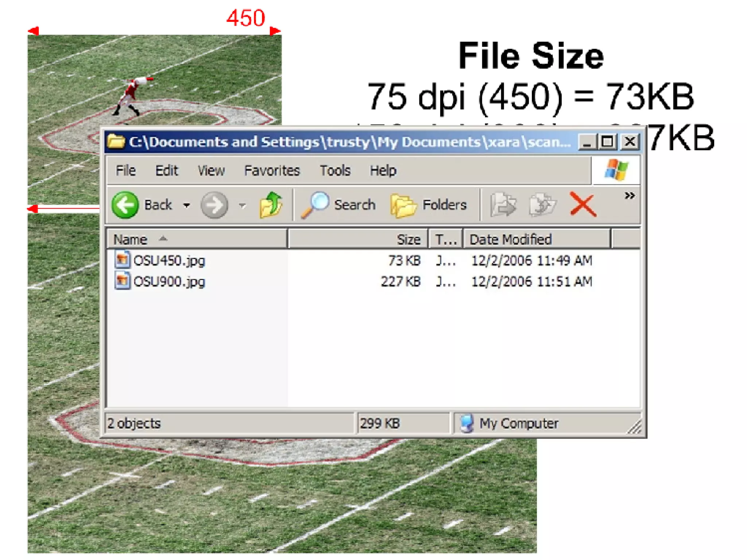Click the Move To folder icon
The width and height of the screenshot is (747, 560).
tap(503, 205)
